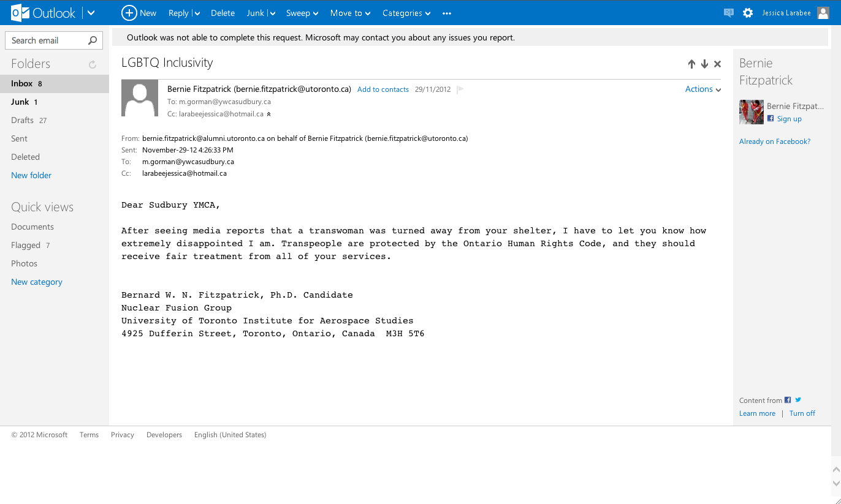
Task: Open Jessica Larabee account menu
Action: click(x=786, y=13)
